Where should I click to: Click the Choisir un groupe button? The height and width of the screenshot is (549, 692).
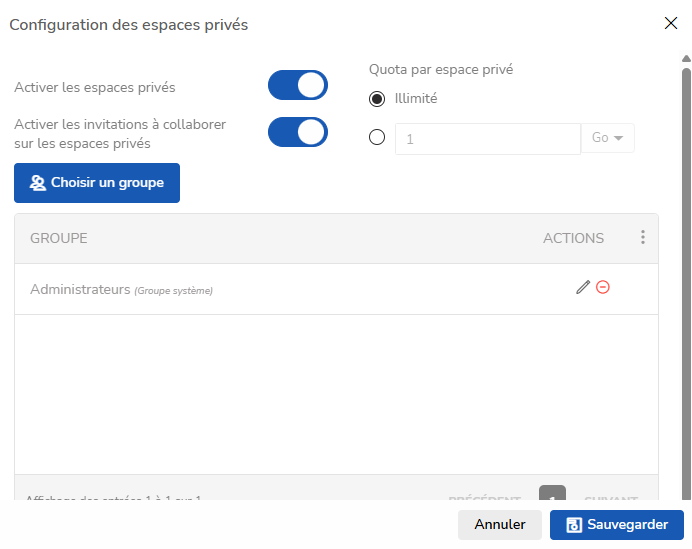tap(97, 183)
